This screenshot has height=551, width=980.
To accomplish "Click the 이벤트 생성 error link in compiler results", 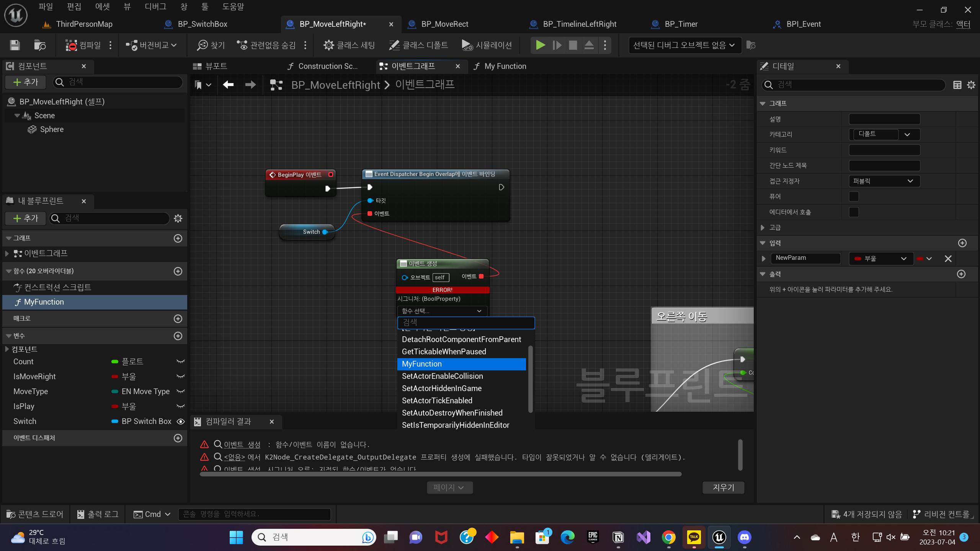I will (242, 445).
